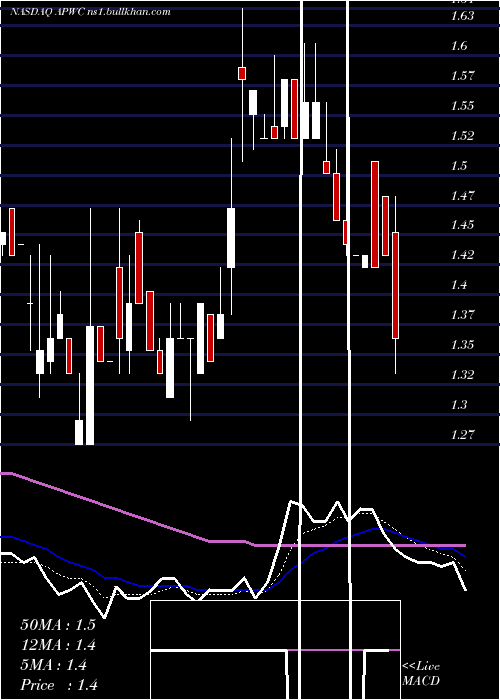
Task: Click the <<Live MACD label
Action: (x=421, y=673)
